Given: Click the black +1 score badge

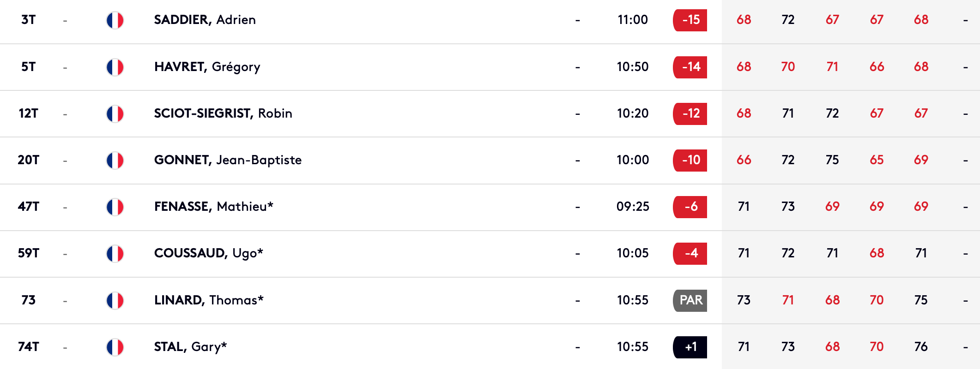Looking at the screenshot, I should pyautogui.click(x=690, y=347).
